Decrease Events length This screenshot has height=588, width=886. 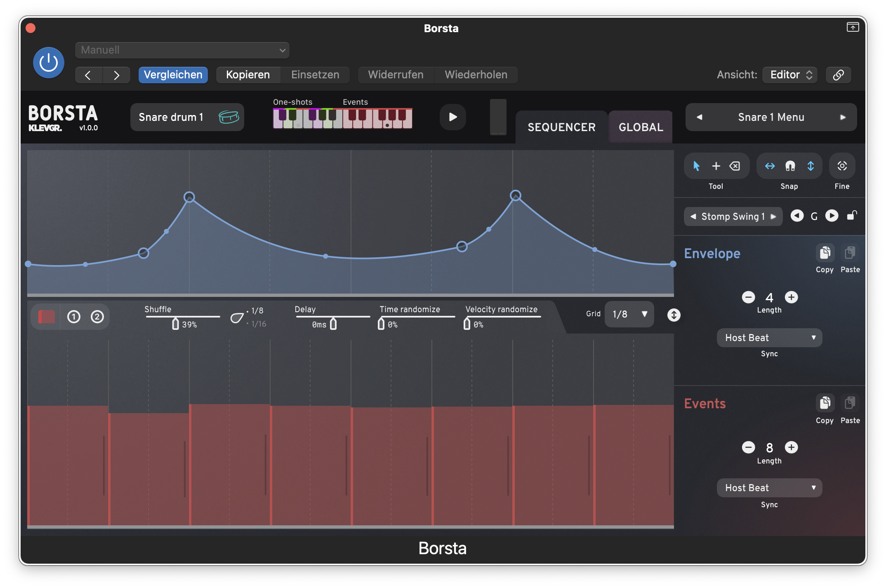[748, 447]
